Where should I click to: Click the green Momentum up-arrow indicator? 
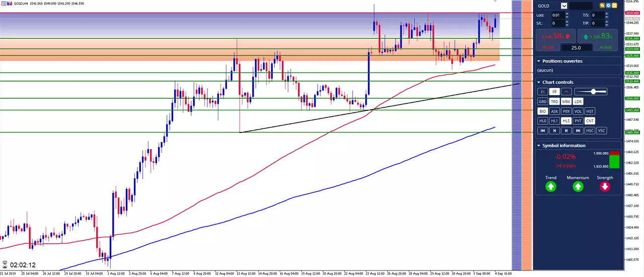578,186
